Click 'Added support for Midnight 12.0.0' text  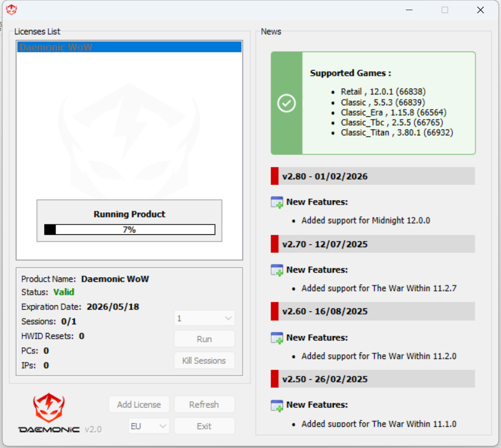[366, 220]
